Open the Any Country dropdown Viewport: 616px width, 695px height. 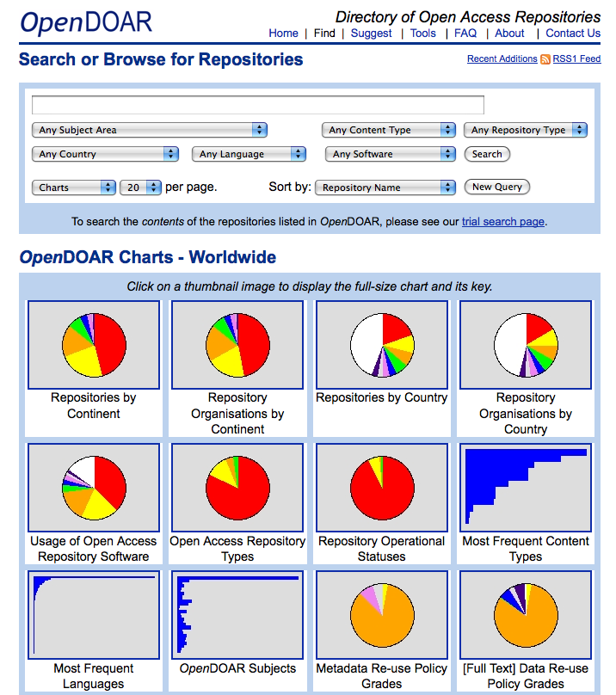105,154
